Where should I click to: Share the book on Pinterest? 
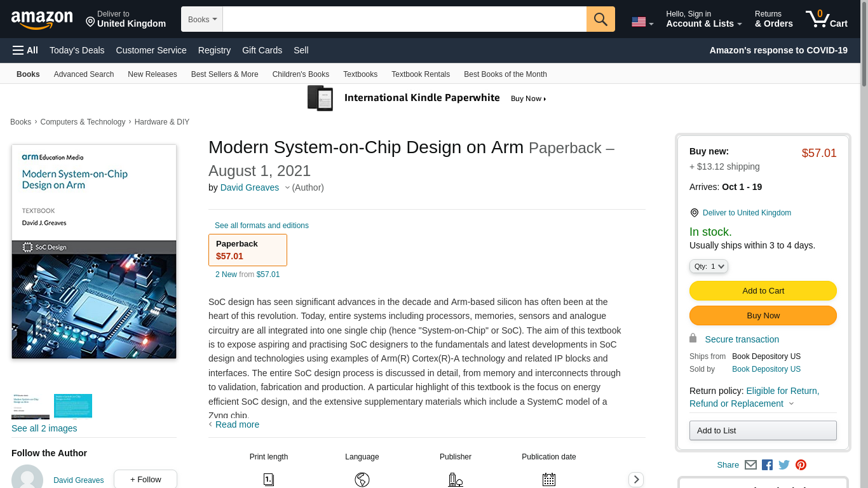(x=801, y=465)
